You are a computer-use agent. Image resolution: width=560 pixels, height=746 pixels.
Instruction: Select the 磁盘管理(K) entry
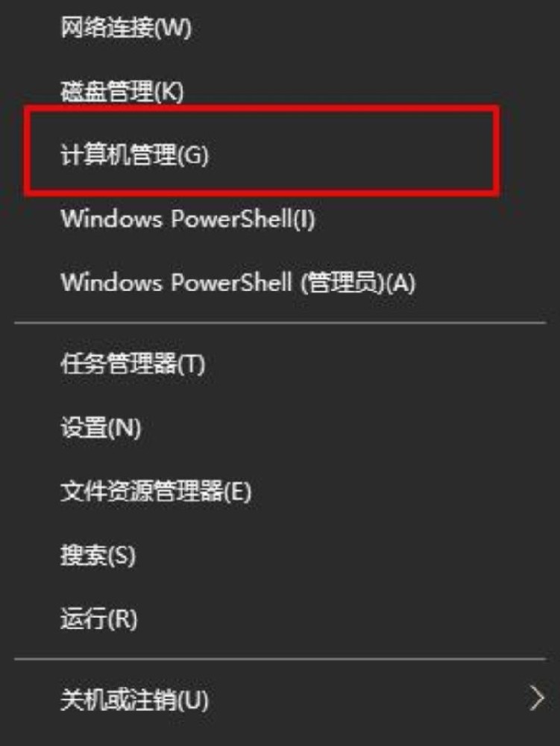tap(280, 91)
